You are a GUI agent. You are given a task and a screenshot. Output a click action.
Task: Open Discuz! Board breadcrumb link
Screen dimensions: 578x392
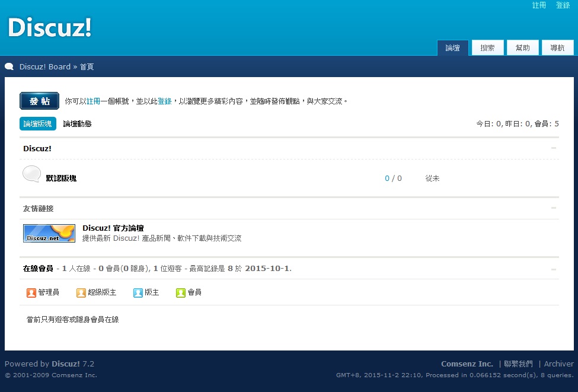(45, 67)
